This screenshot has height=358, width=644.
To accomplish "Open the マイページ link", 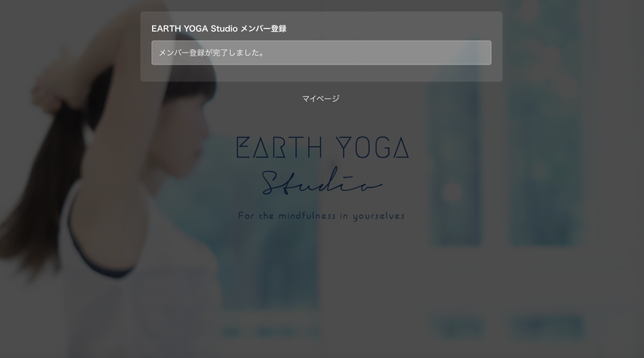I will point(321,99).
